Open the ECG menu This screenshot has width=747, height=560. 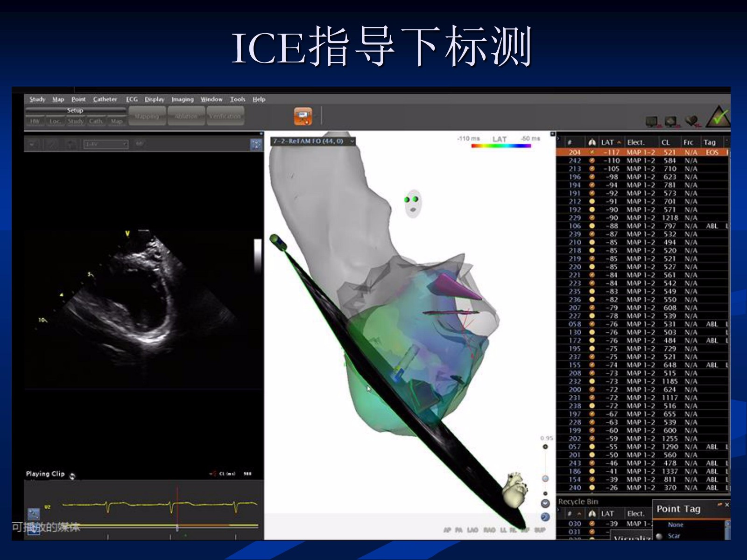[132, 99]
